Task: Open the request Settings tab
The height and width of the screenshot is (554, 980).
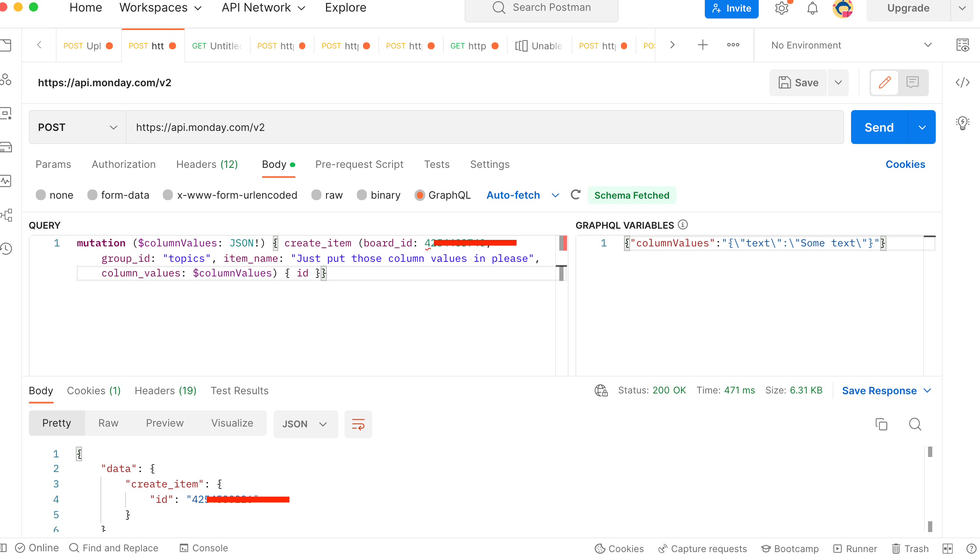Action: point(490,164)
